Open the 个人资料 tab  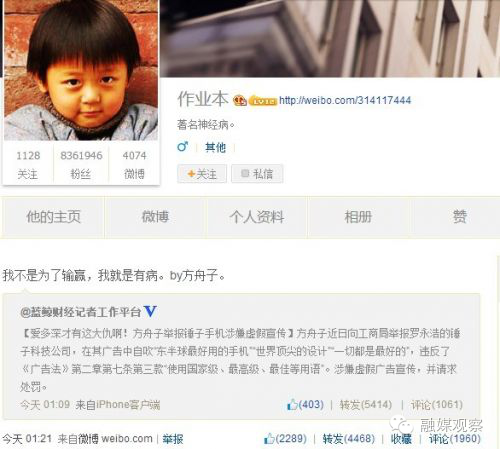point(257,217)
